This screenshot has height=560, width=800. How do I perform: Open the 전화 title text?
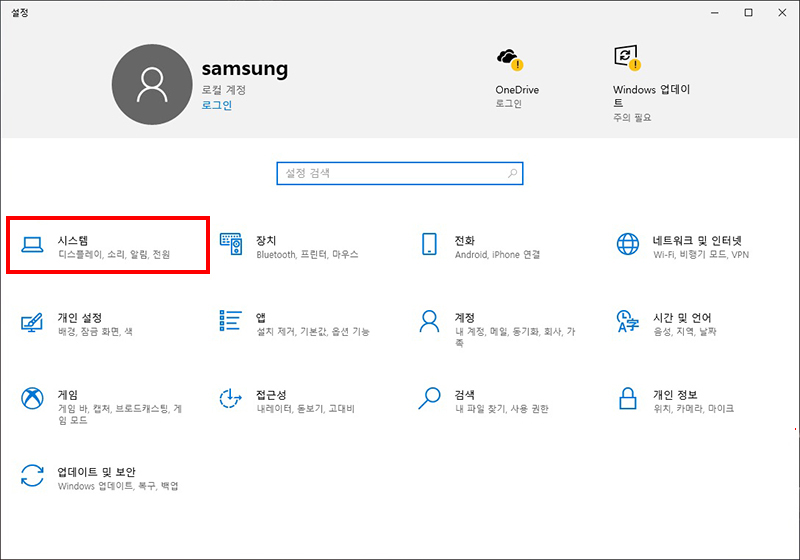tap(464, 240)
